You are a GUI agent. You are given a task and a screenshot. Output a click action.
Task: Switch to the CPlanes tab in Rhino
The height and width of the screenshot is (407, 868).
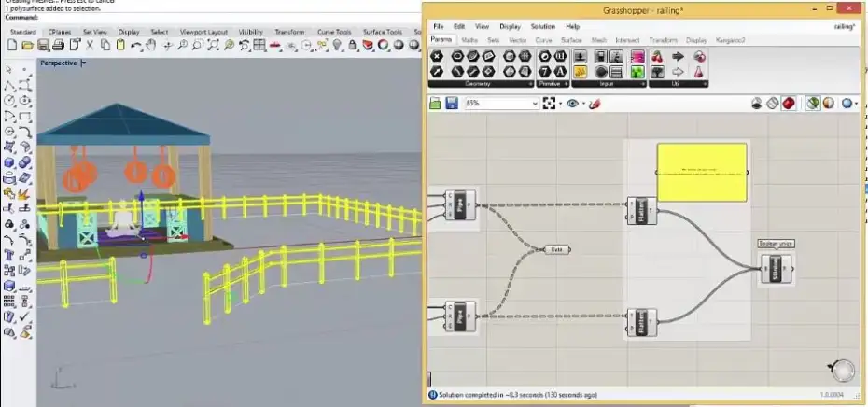point(59,32)
